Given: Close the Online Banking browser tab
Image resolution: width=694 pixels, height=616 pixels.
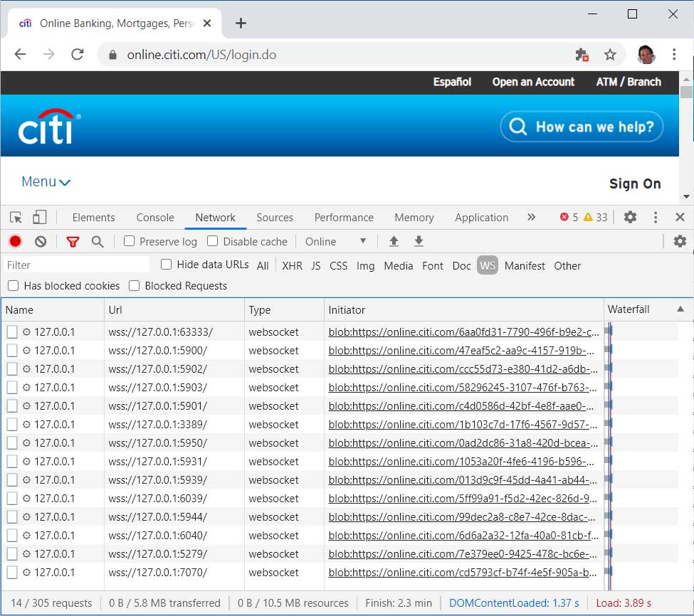Looking at the screenshot, I should (x=207, y=23).
